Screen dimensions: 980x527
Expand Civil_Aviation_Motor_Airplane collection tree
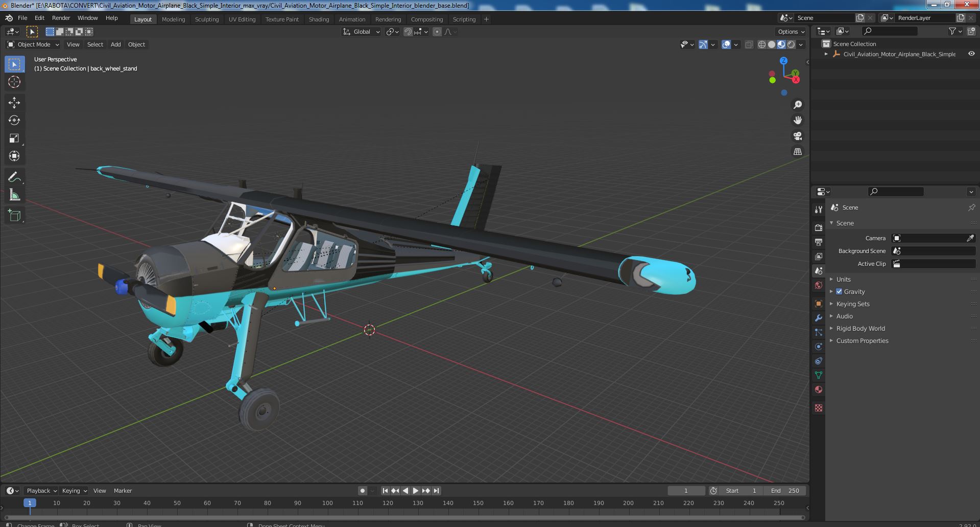click(826, 54)
